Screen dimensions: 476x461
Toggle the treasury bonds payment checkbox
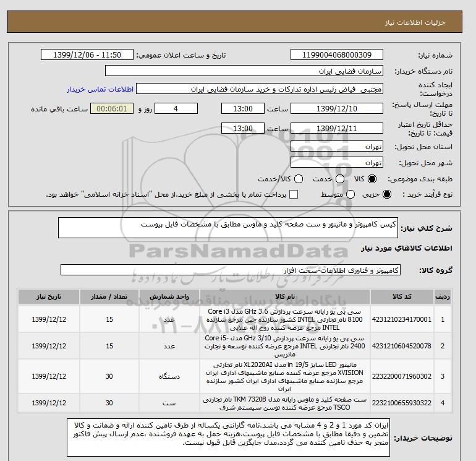pyautogui.click(x=294, y=194)
